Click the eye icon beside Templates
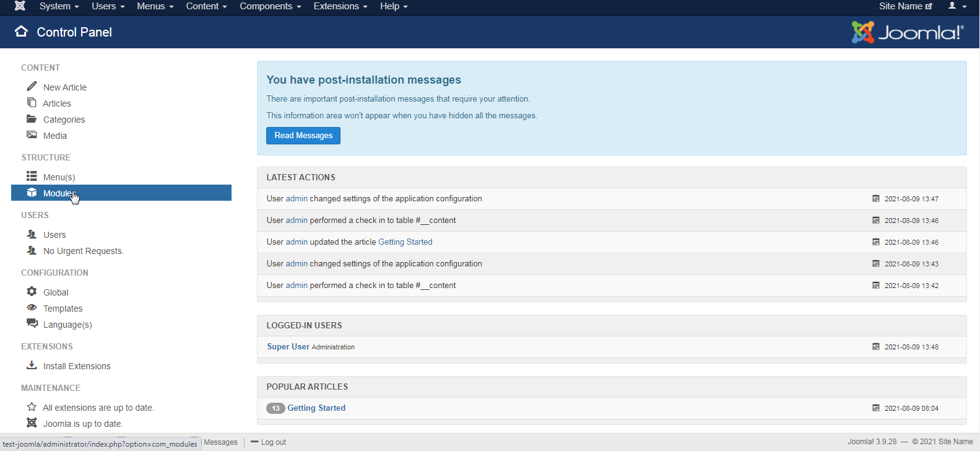 click(32, 308)
